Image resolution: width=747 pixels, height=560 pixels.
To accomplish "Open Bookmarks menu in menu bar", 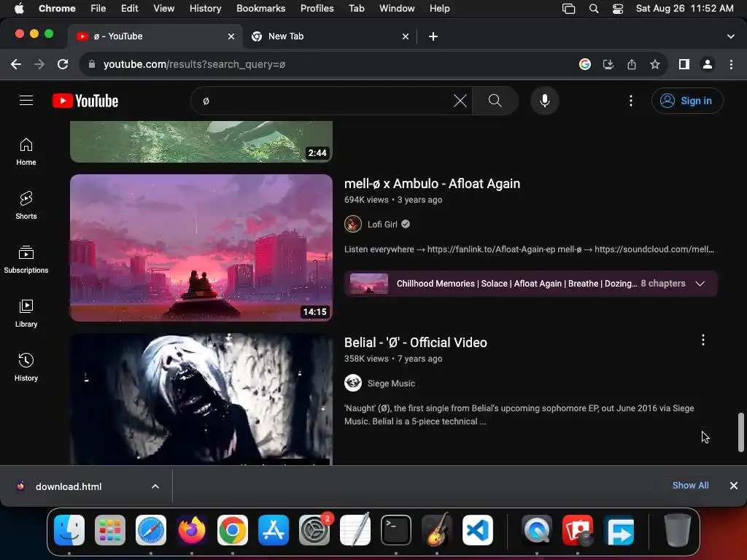I will pyautogui.click(x=260, y=8).
